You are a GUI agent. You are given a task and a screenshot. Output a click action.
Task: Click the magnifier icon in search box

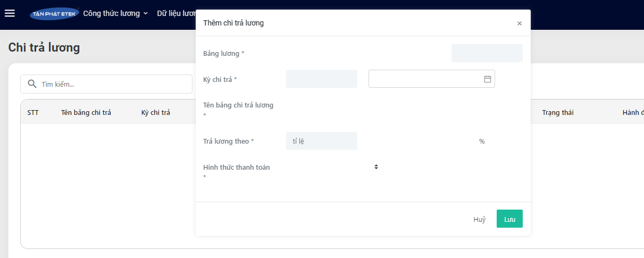(32, 84)
